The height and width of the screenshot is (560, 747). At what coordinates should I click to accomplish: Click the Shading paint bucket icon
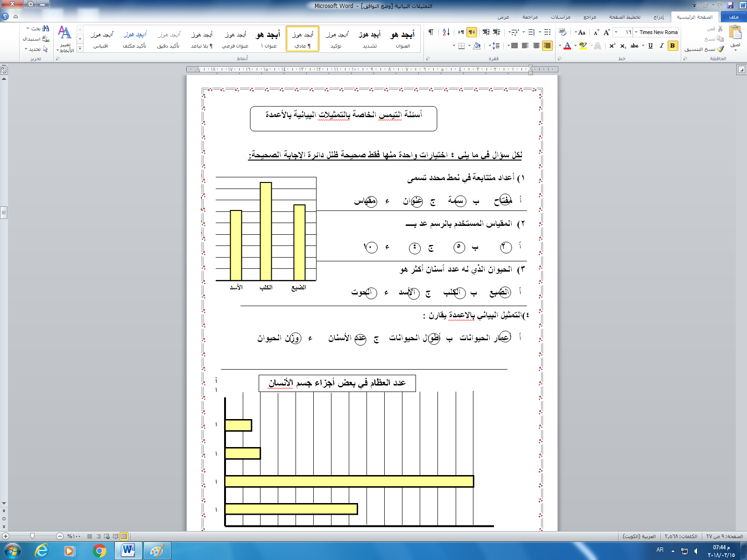click(x=477, y=46)
